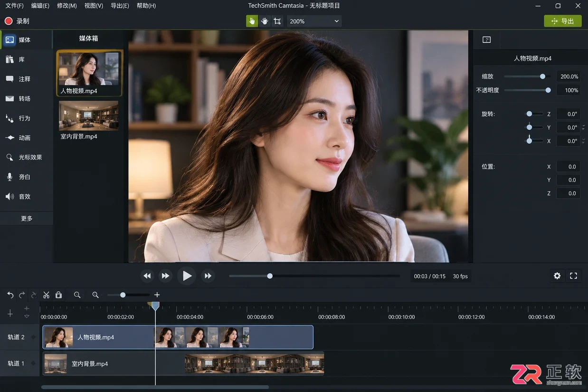Image resolution: width=588 pixels, height=392 pixels.
Task: Select the edit mode hand tool
Action: point(252,21)
